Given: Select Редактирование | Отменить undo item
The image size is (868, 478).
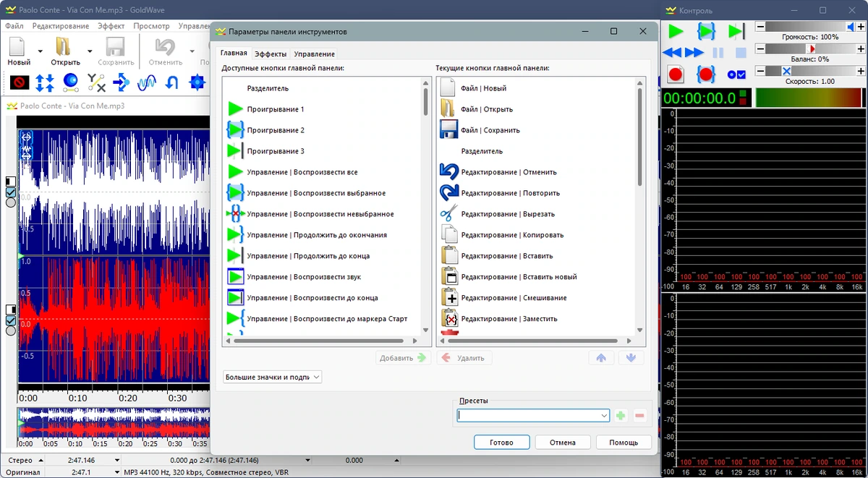Looking at the screenshot, I should [498, 172].
